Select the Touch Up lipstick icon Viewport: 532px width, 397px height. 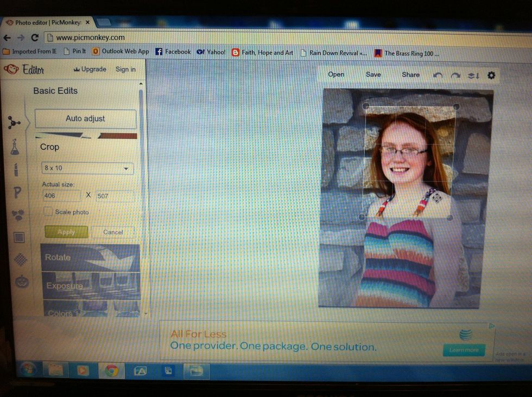(x=15, y=169)
